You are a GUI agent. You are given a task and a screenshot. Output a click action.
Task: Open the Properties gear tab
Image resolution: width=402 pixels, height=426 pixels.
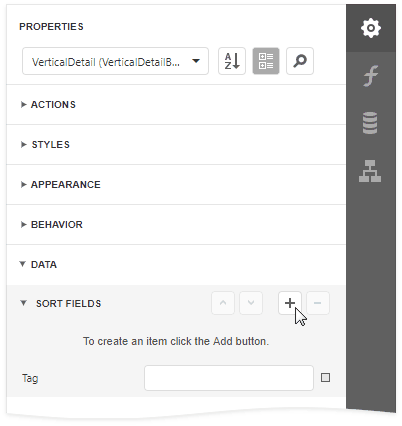point(371,28)
